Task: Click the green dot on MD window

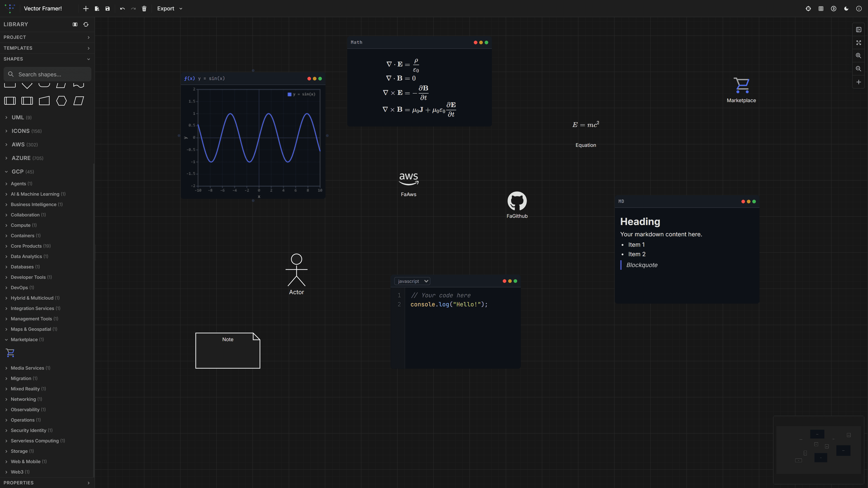Action: tap(754, 201)
